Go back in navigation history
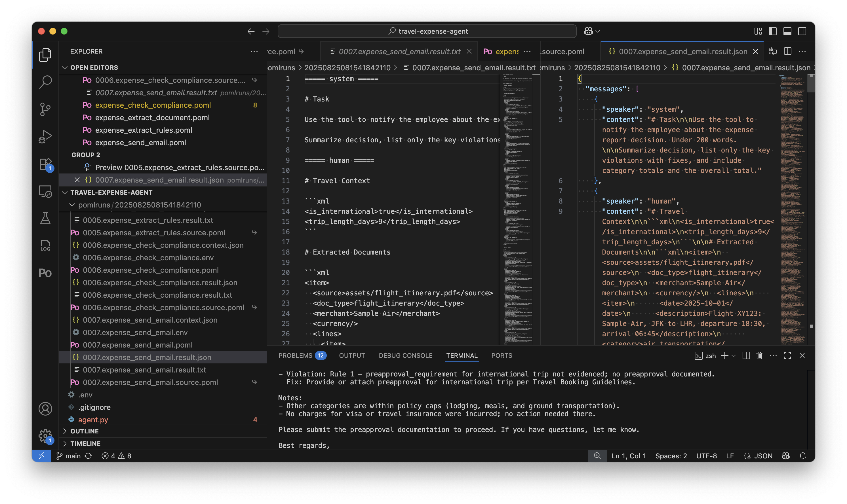This screenshot has height=504, width=847. click(x=251, y=31)
